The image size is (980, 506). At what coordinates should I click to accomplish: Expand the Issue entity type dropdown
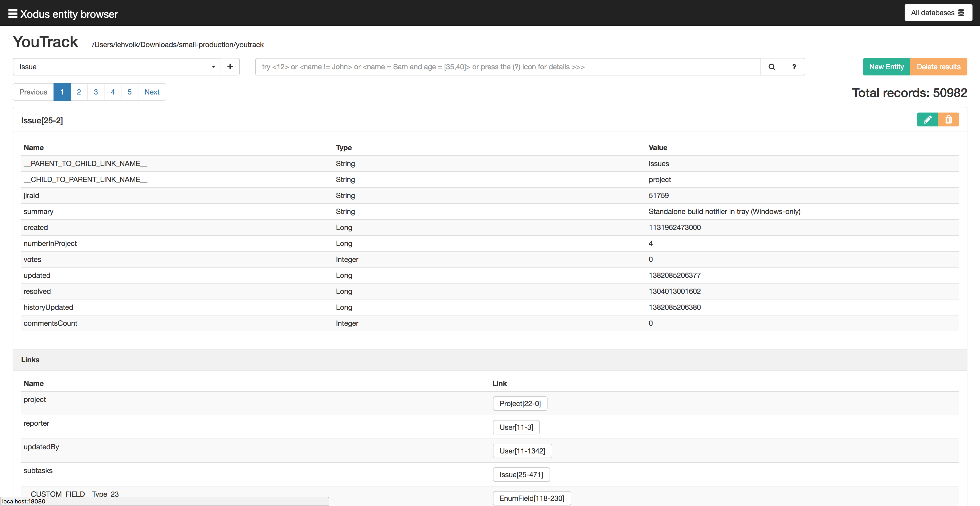(x=117, y=67)
